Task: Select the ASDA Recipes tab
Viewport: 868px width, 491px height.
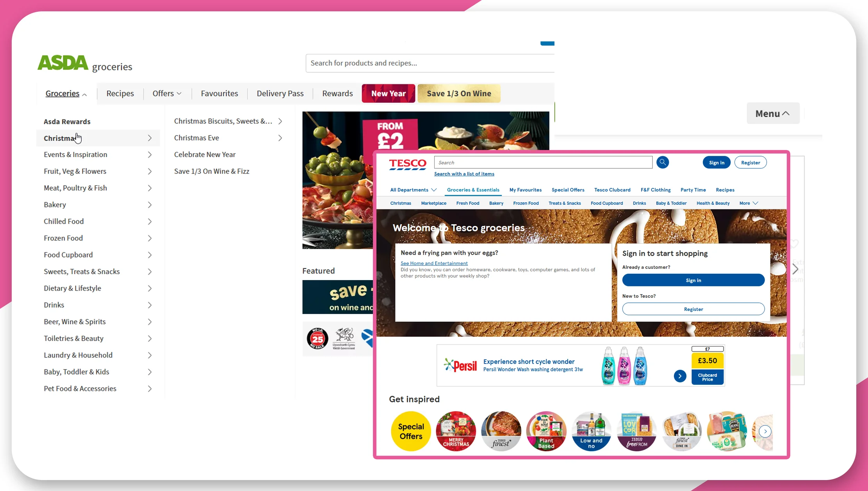Action: click(120, 93)
